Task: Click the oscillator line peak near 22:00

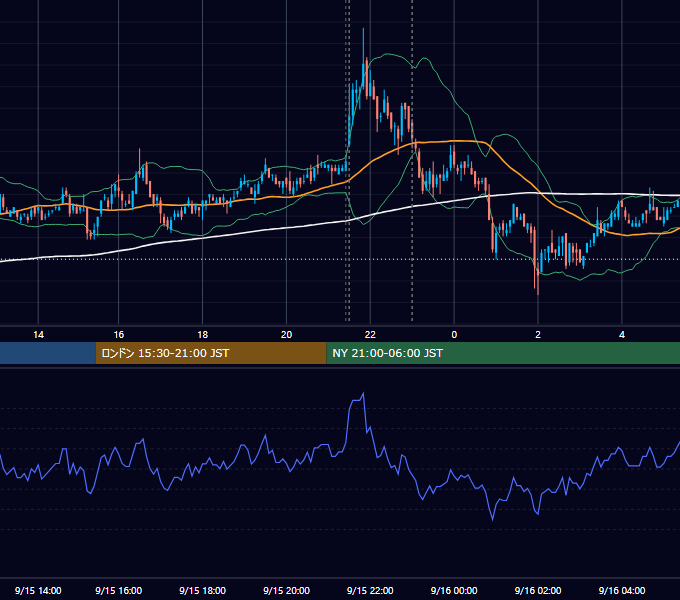Action: (x=363, y=394)
